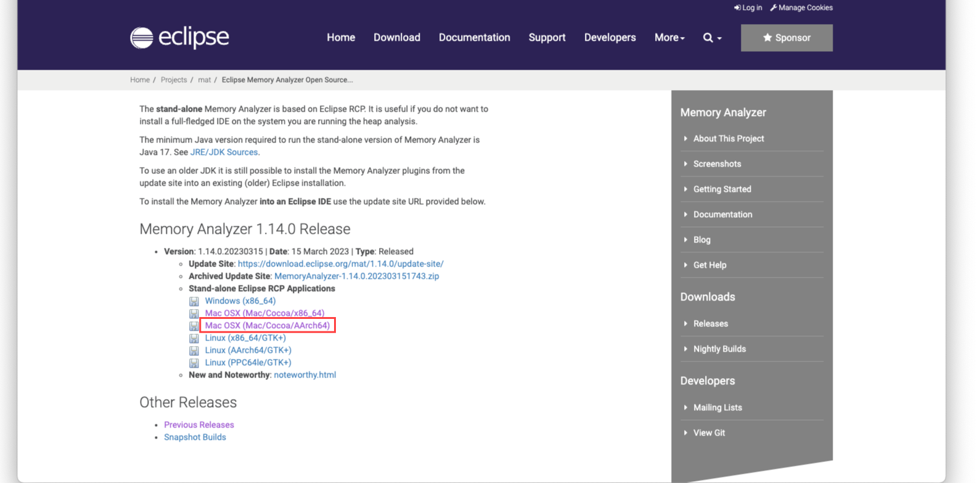Open Nightly Builds in the sidebar

click(720, 349)
